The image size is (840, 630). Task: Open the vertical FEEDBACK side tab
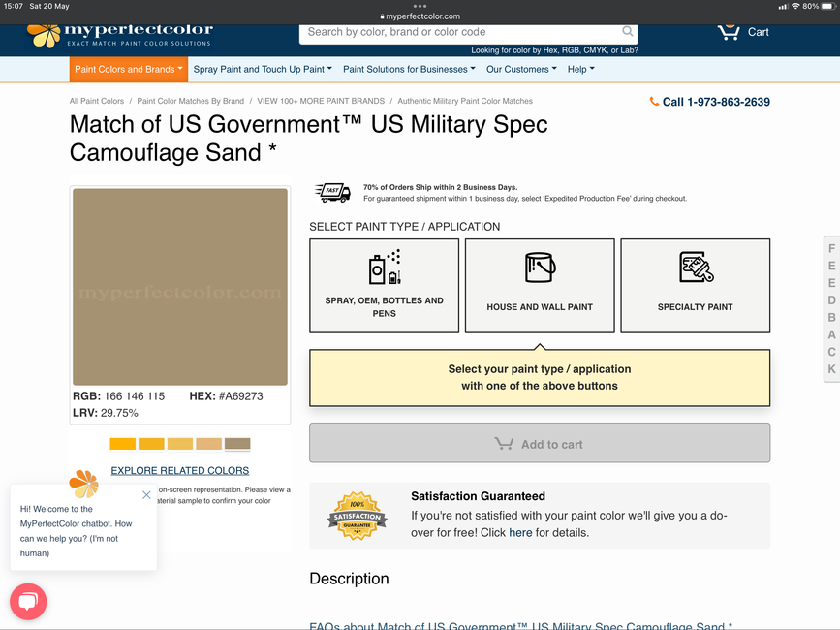coord(831,309)
